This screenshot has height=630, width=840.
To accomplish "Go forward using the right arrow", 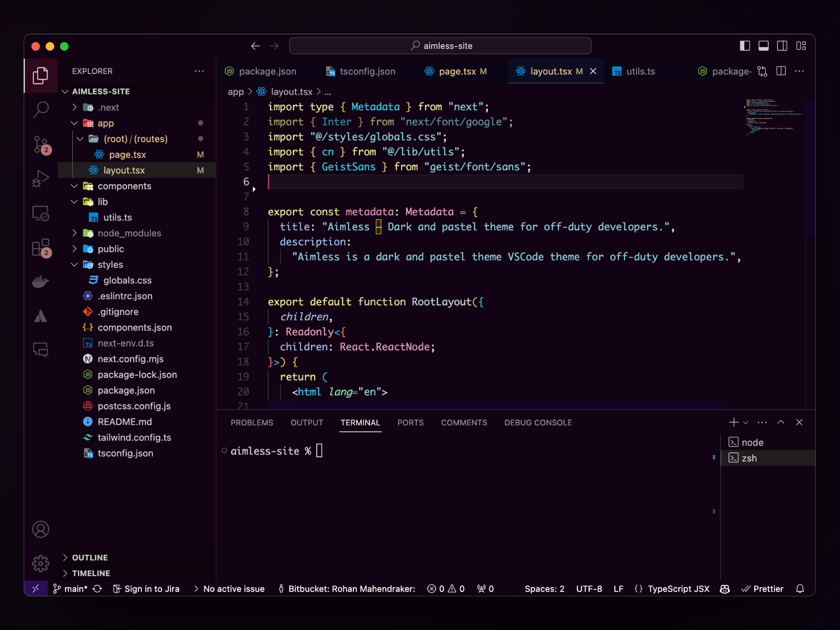I will point(274,46).
